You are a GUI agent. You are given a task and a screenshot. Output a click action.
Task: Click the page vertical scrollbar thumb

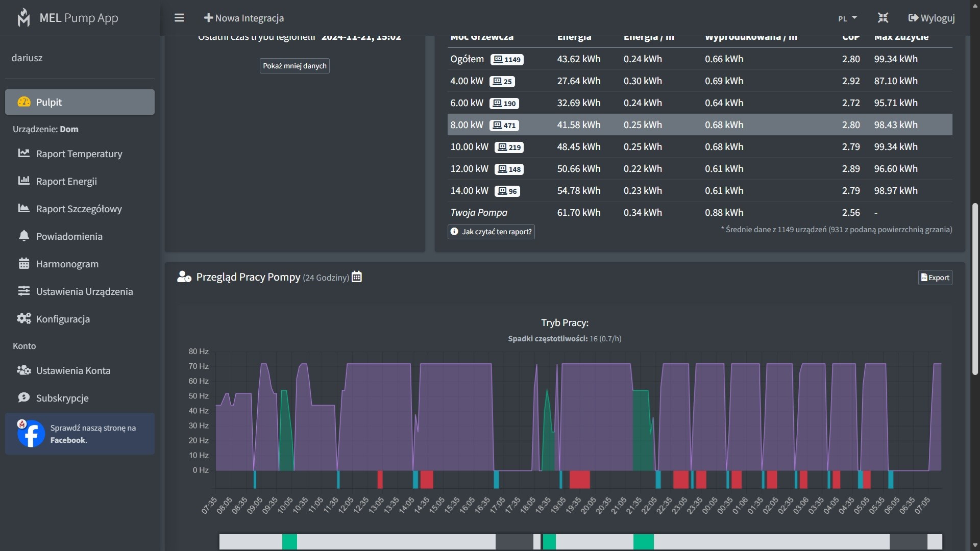tap(975, 288)
